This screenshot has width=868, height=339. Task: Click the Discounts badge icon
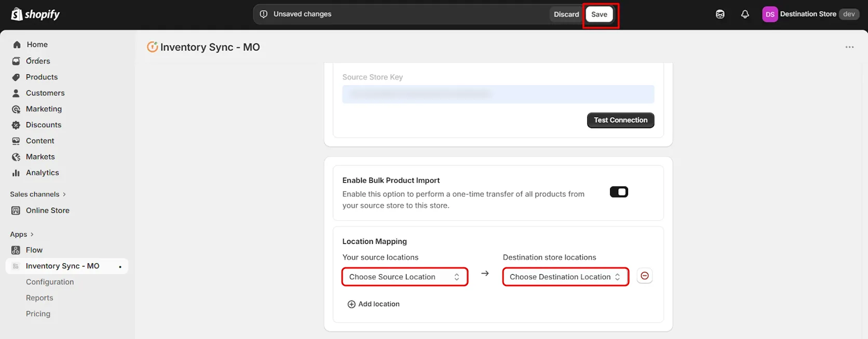coord(16,125)
